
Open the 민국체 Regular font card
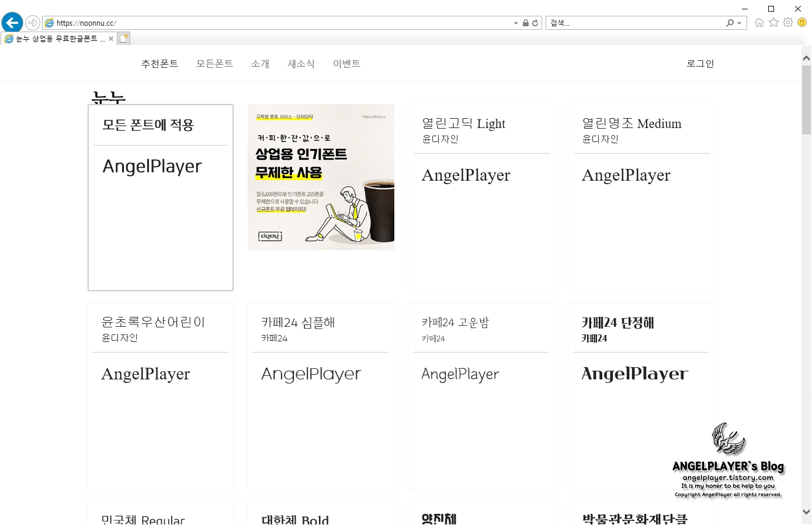click(161, 513)
